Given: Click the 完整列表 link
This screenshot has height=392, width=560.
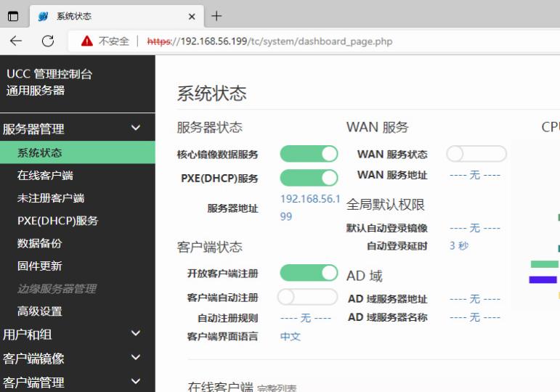Looking at the screenshot, I should (277, 388).
